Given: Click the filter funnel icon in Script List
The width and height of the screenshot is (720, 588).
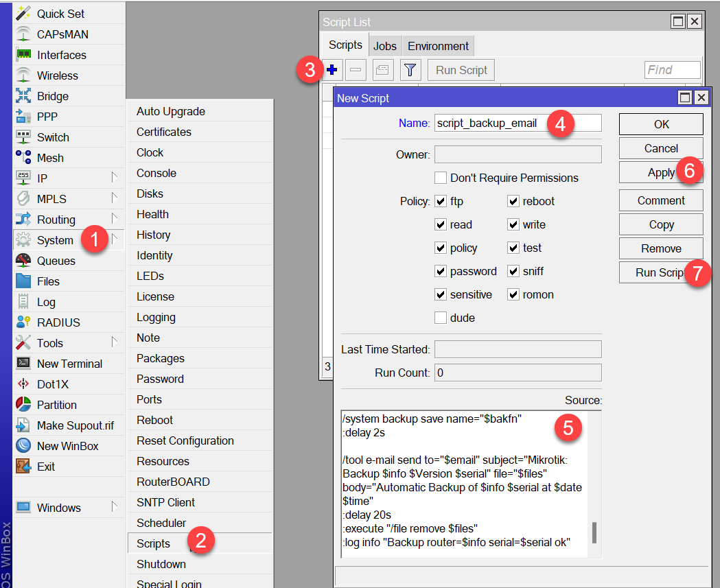Looking at the screenshot, I should 410,69.
